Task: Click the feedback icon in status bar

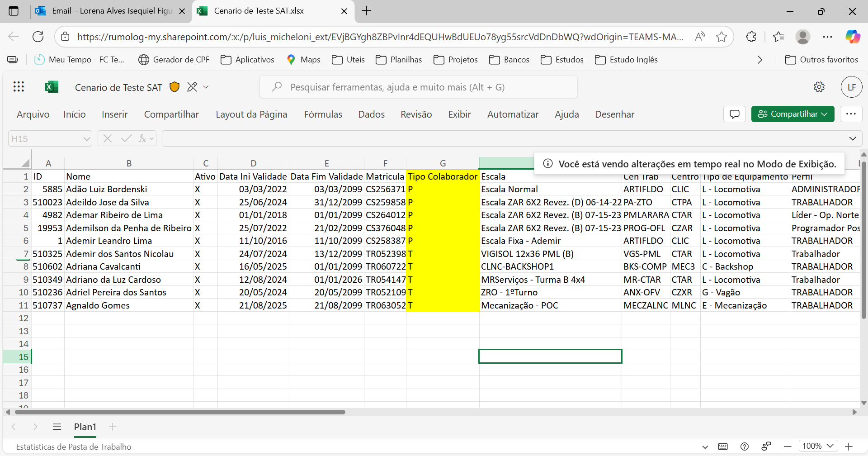Action: tap(766, 446)
